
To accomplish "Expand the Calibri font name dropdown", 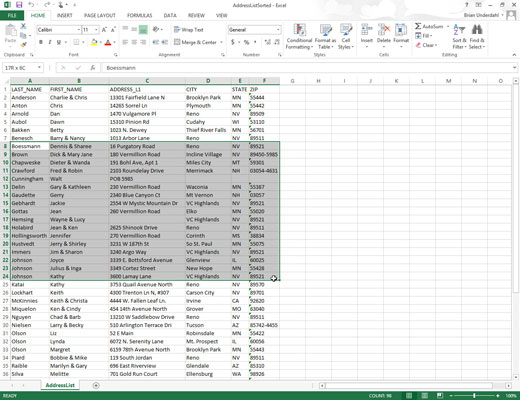I will (79, 30).
